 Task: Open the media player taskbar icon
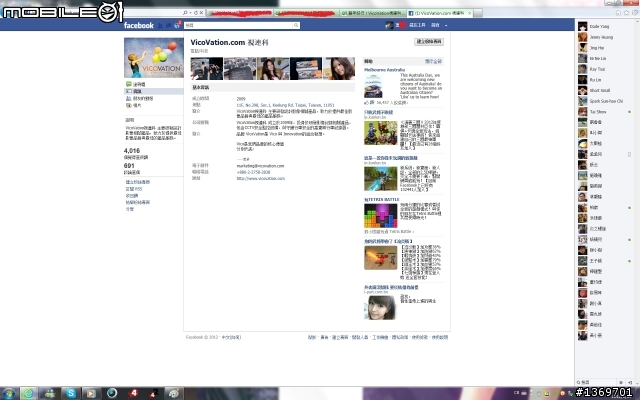[91, 393]
